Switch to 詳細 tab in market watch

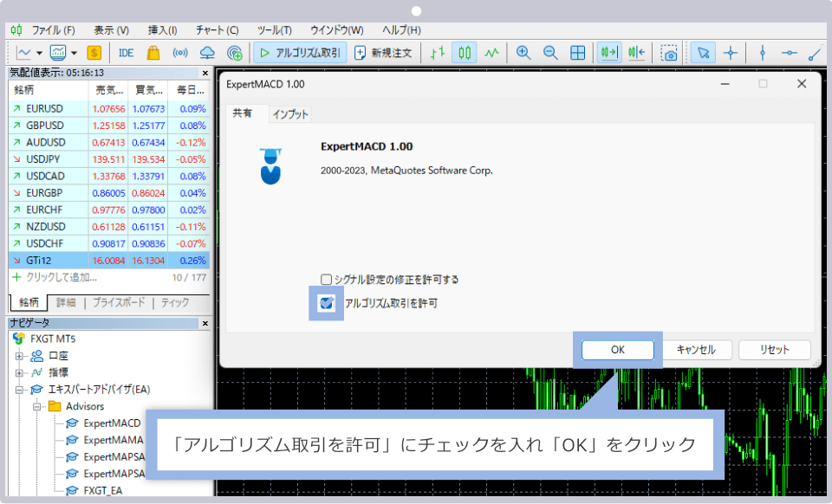tap(67, 302)
